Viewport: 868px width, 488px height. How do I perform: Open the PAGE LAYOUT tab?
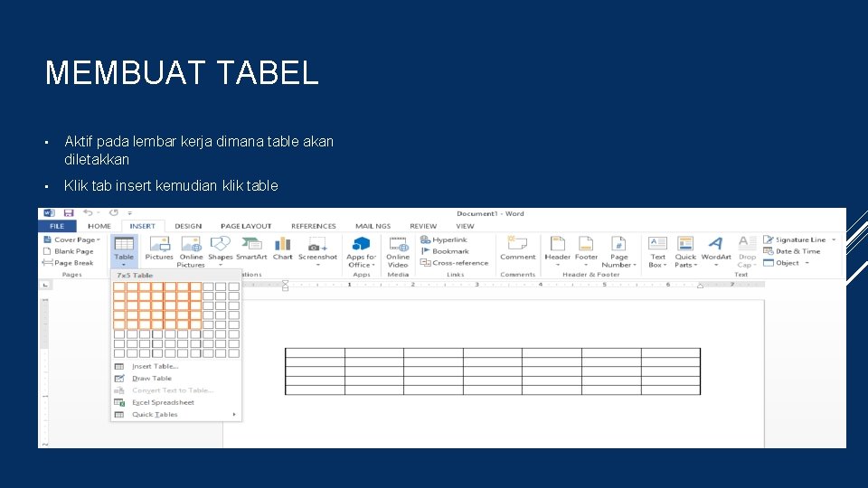tap(246, 226)
